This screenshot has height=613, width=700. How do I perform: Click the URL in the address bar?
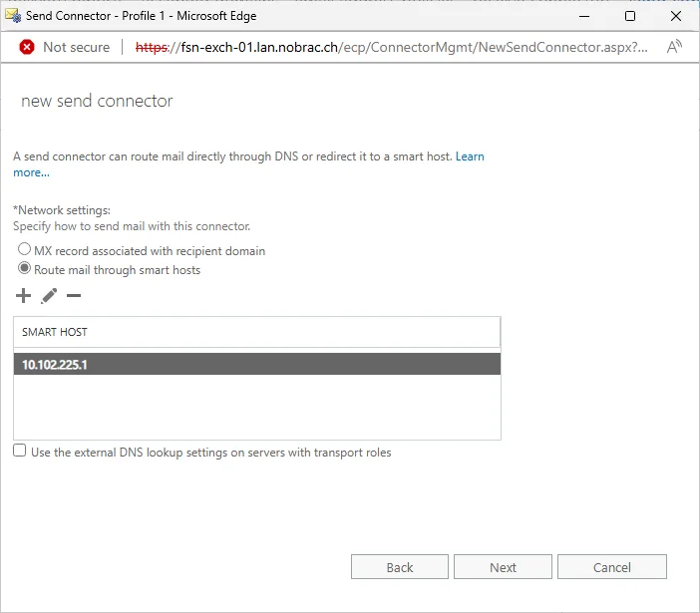[391, 47]
